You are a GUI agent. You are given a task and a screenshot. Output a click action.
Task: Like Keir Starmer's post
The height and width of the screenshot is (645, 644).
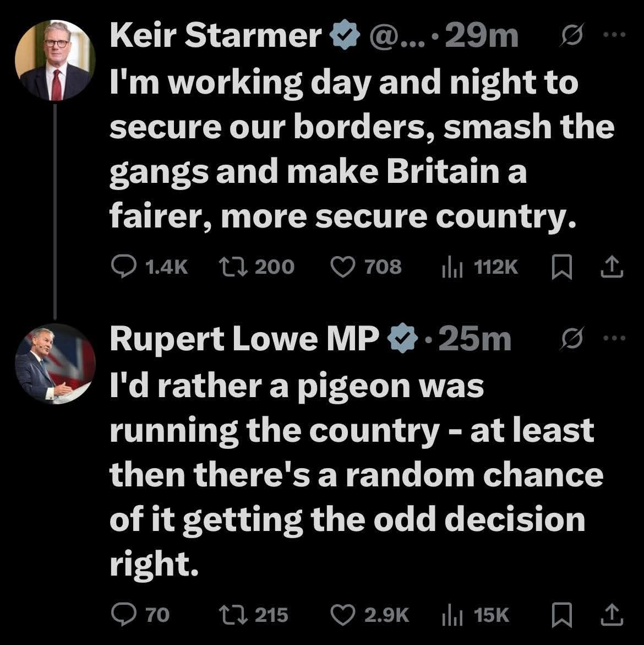tap(342, 267)
